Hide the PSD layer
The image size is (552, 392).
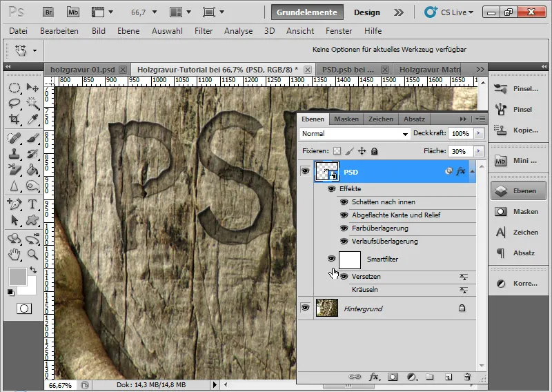click(305, 171)
